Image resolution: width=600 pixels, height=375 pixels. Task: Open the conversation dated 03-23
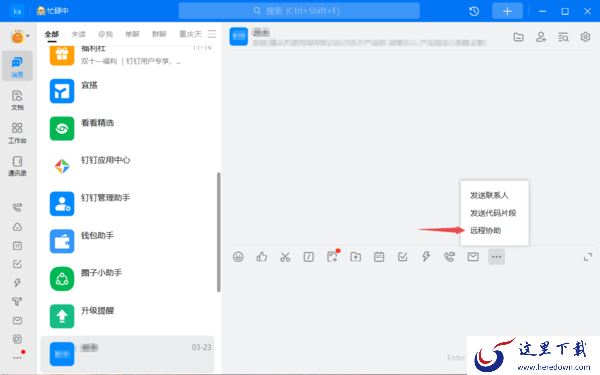(127, 354)
